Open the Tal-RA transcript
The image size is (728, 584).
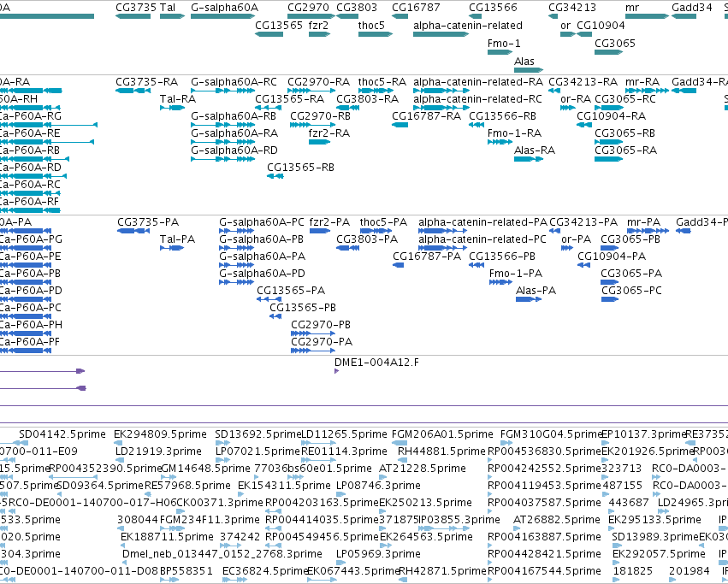(172, 108)
